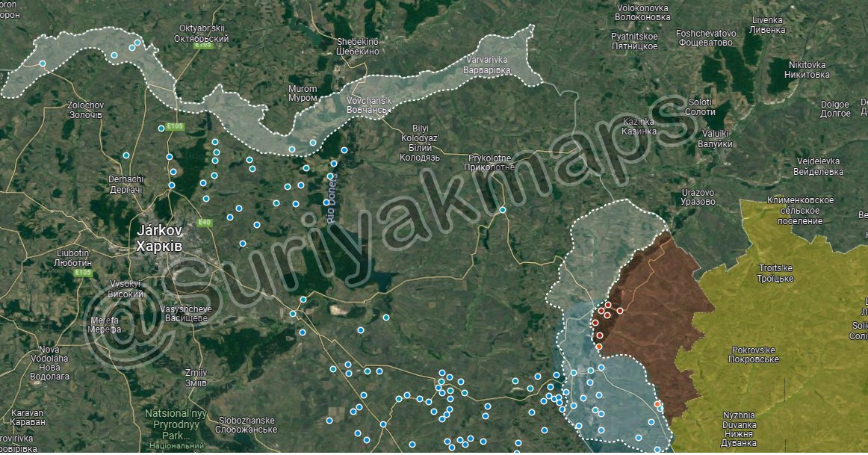The image size is (868, 455).
Task: Click the blue marker directly above Derhachi label
Action: point(126,155)
